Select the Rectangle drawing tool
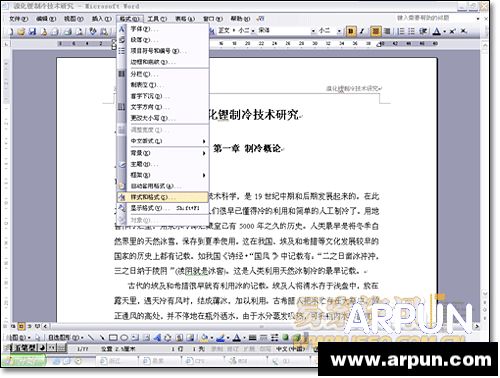The height and width of the screenshot is (378, 500). [x=113, y=338]
